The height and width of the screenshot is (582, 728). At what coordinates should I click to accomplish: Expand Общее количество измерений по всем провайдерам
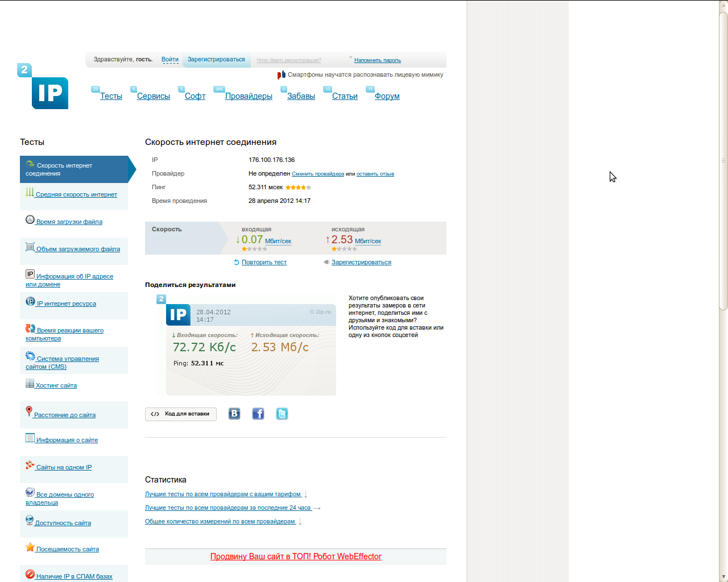220,522
